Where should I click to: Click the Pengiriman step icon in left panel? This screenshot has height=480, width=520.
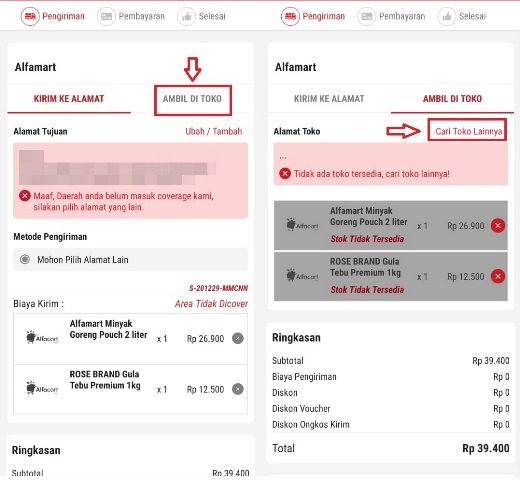(x=30, y=16)
